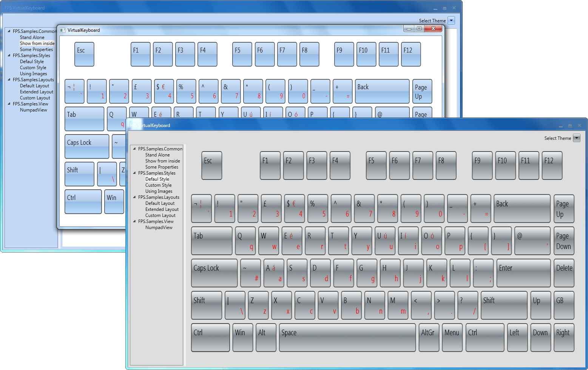The image size is (588, 370).
Task: Toggle right Shift key on front gray keyboard
Action: 504,305
